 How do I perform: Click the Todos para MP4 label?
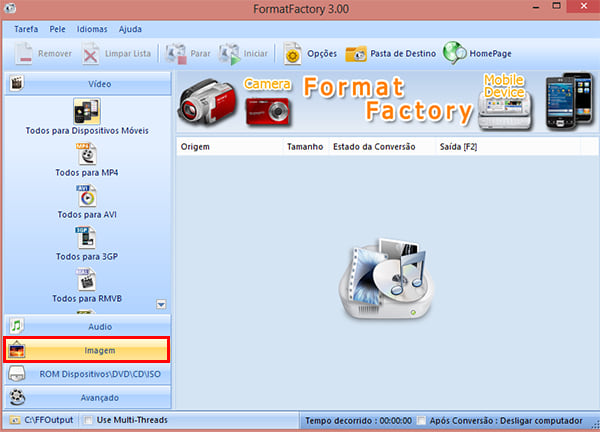[x=87, y=173]
